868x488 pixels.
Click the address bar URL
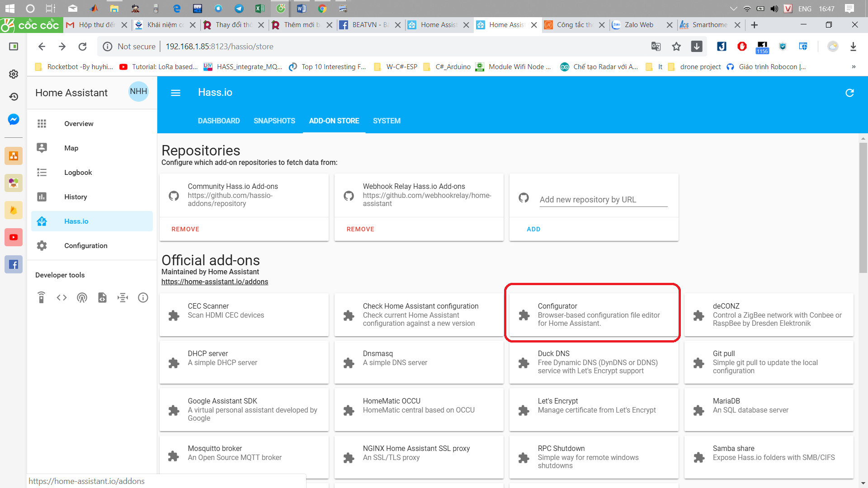click(219, 47)
